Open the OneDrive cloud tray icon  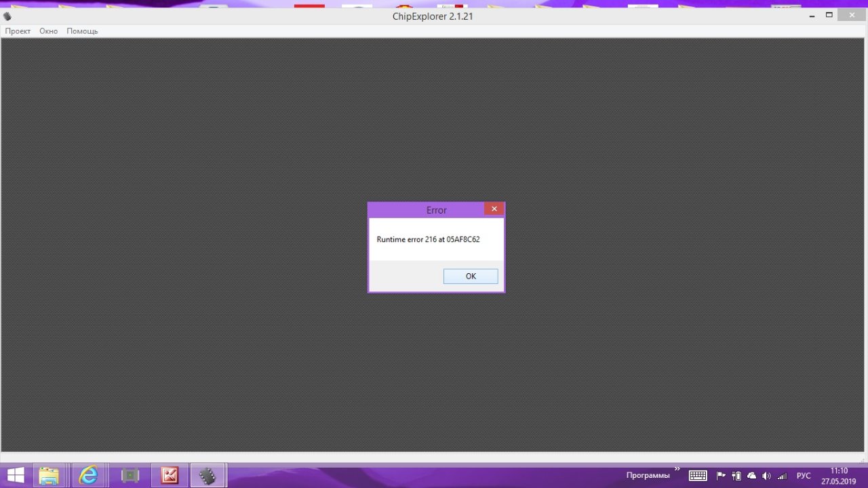click(751, 476)
